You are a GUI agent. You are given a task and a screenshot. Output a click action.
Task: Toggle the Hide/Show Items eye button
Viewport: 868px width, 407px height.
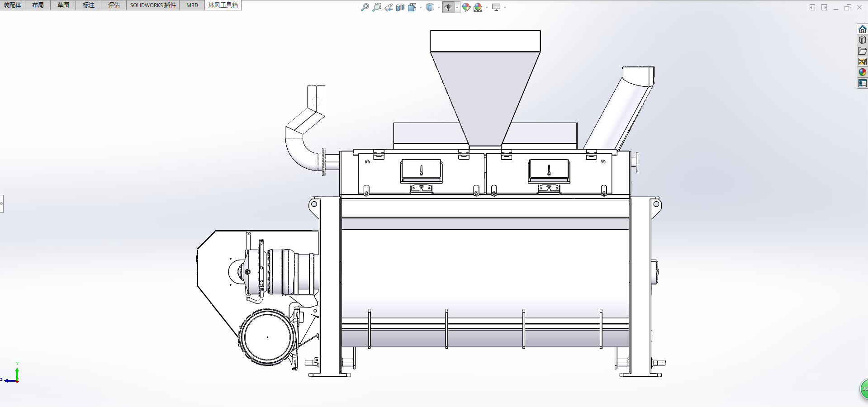pos(448,7)
